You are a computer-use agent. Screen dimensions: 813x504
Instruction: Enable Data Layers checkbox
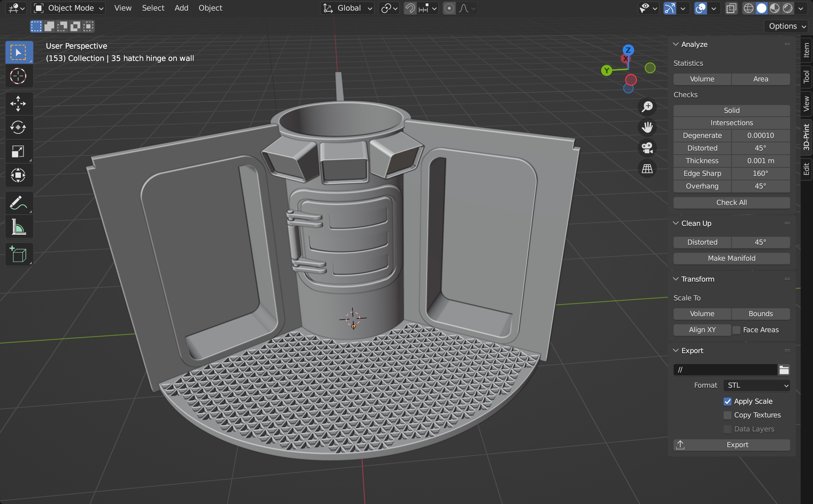coord(727,429)
